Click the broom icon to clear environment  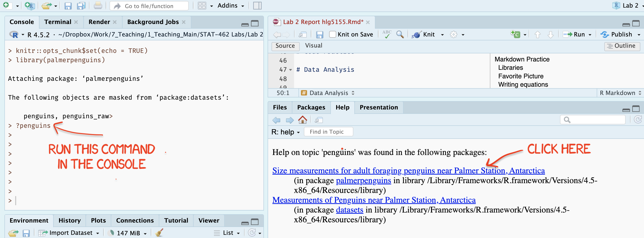(x=159, y=233)
